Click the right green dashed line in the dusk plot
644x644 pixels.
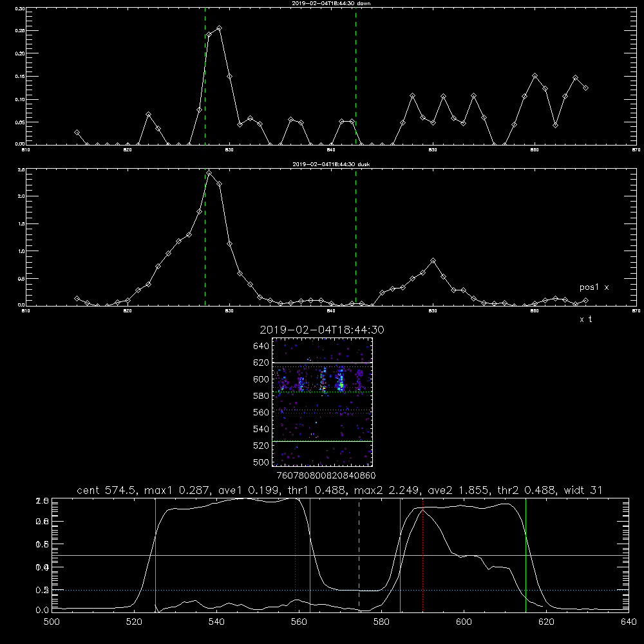355,237
